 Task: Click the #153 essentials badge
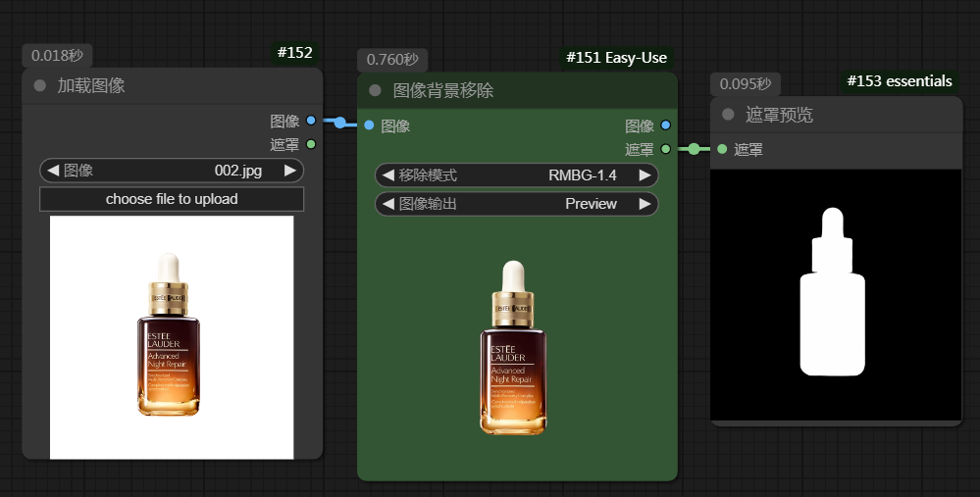pos(900,81)
